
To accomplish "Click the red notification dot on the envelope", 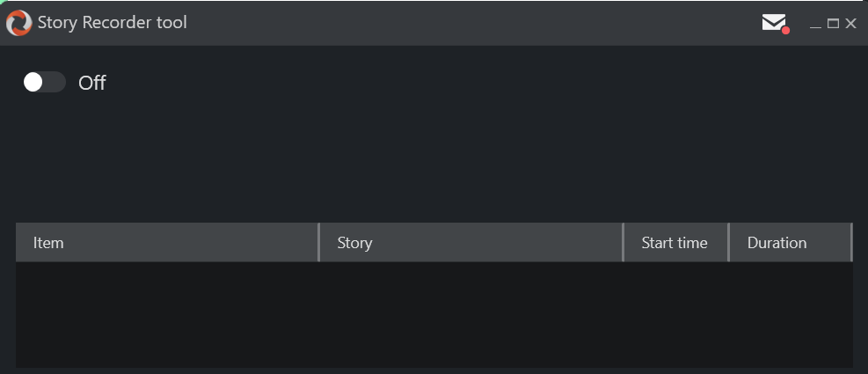I will [785, 31].
